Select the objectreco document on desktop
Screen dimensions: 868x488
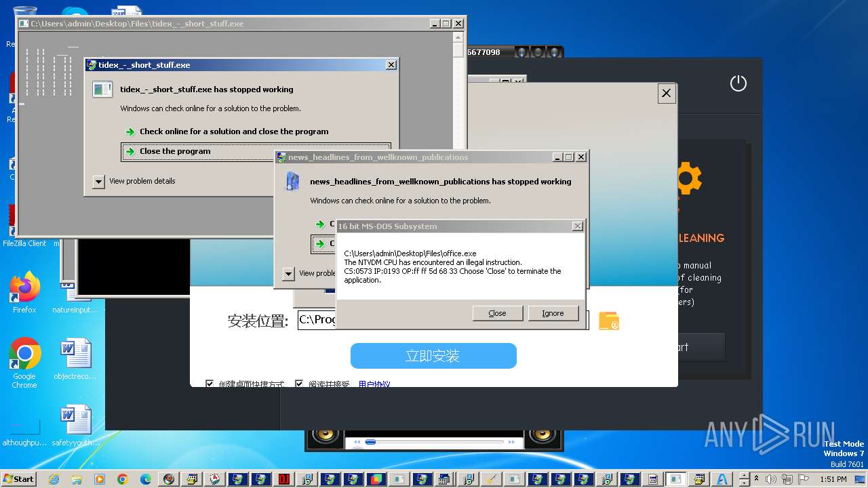coord(75,359)
